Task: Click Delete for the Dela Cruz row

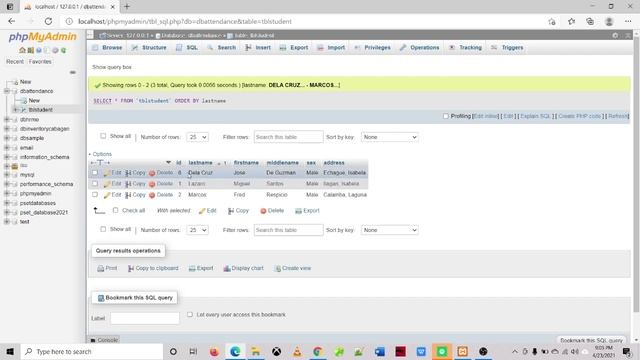Action: pos(161,173)
